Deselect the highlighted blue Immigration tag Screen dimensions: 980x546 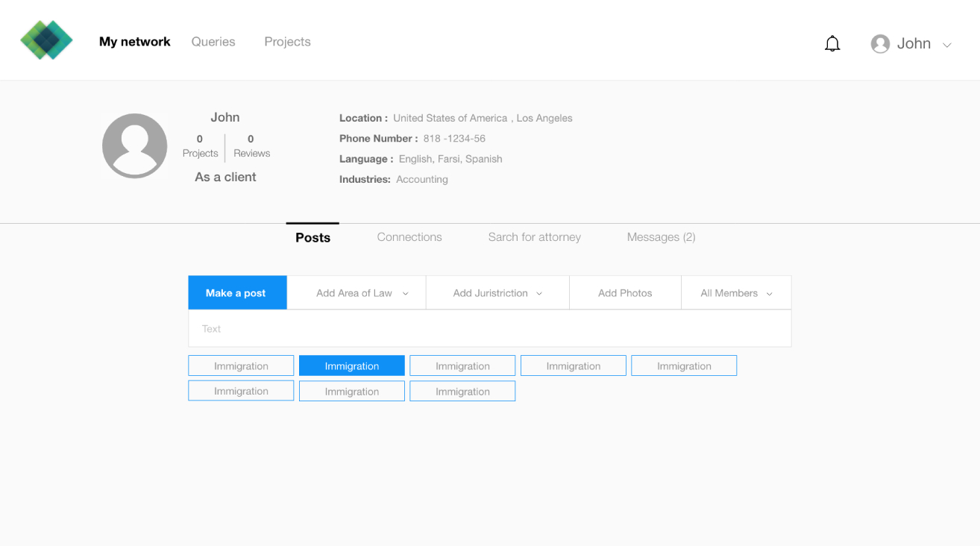(x=352, y=365)
